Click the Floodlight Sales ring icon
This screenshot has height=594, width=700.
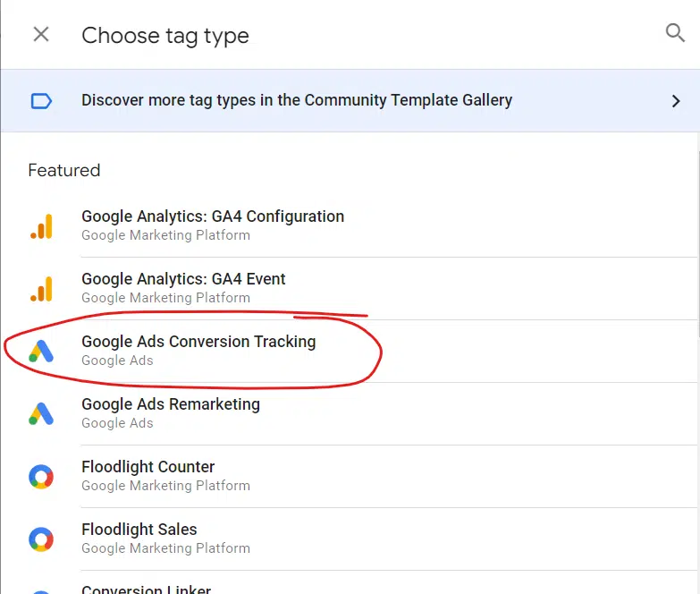[x=41, y=539]
